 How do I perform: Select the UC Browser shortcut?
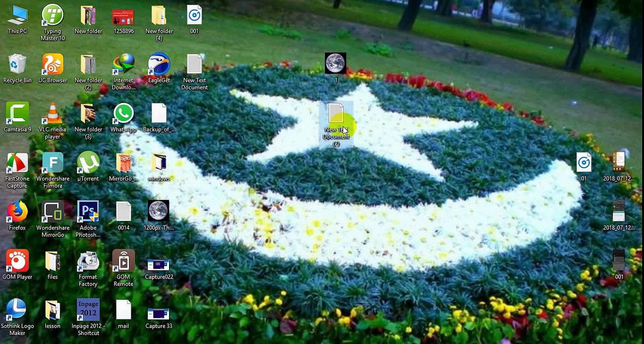click(53, 69)
